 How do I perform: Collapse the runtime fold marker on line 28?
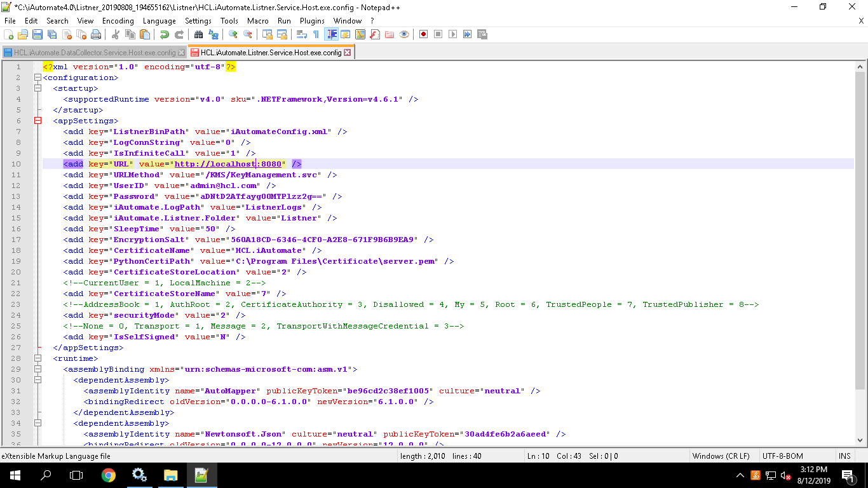(x=37, y=358)
